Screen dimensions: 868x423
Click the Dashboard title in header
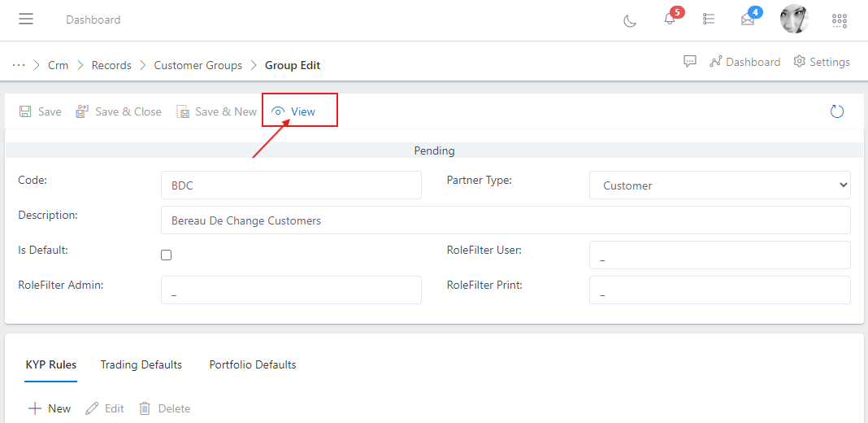click(x=93, y=20)
